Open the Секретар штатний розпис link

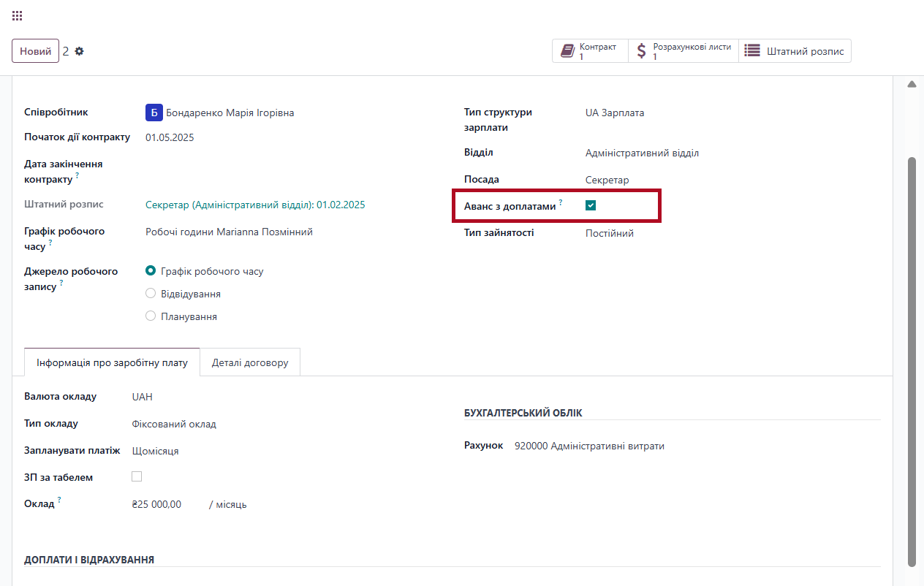pos(255,205)
